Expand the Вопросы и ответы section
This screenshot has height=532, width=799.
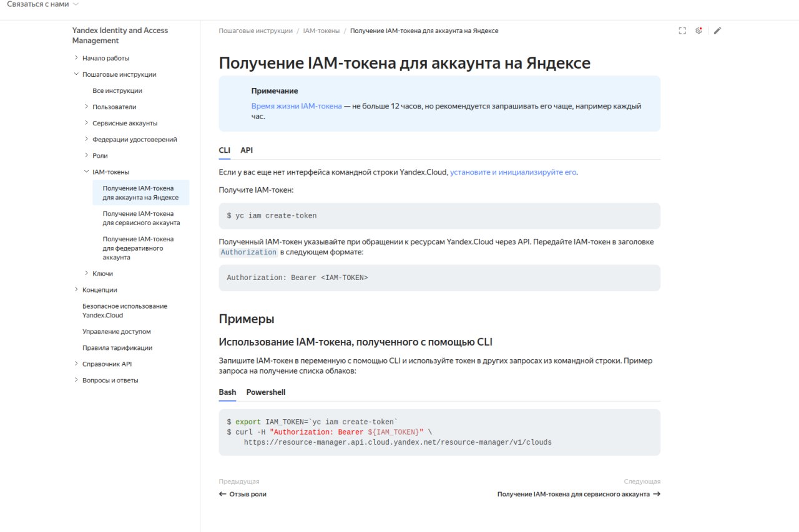[76, 380]
